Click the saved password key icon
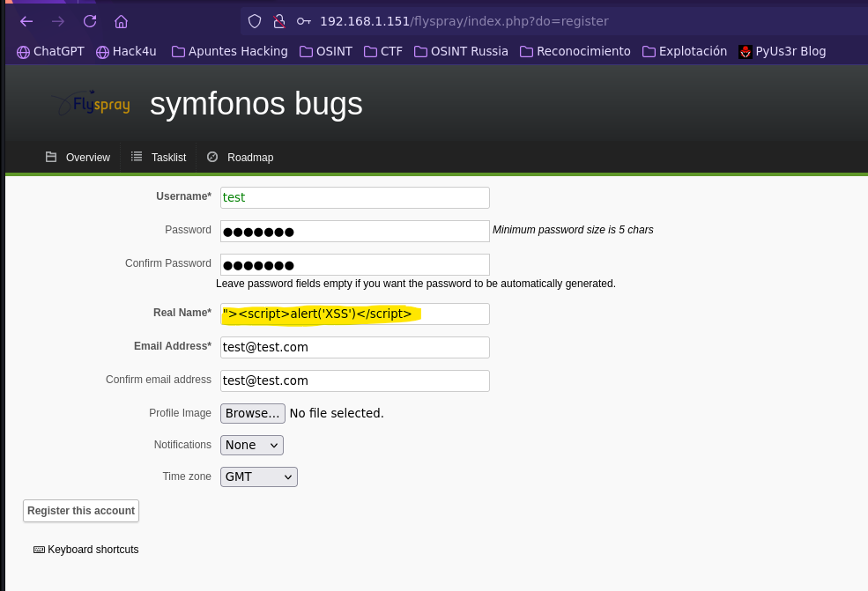Image resolution: width=868 pixels, height=591 pixels. pyautogui.click(x=303, y=22)
